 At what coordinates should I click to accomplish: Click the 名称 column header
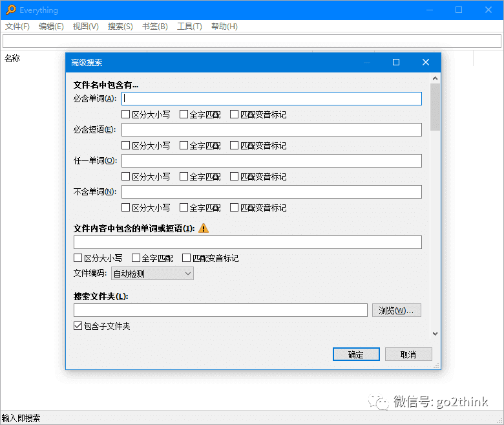point(12,58)
